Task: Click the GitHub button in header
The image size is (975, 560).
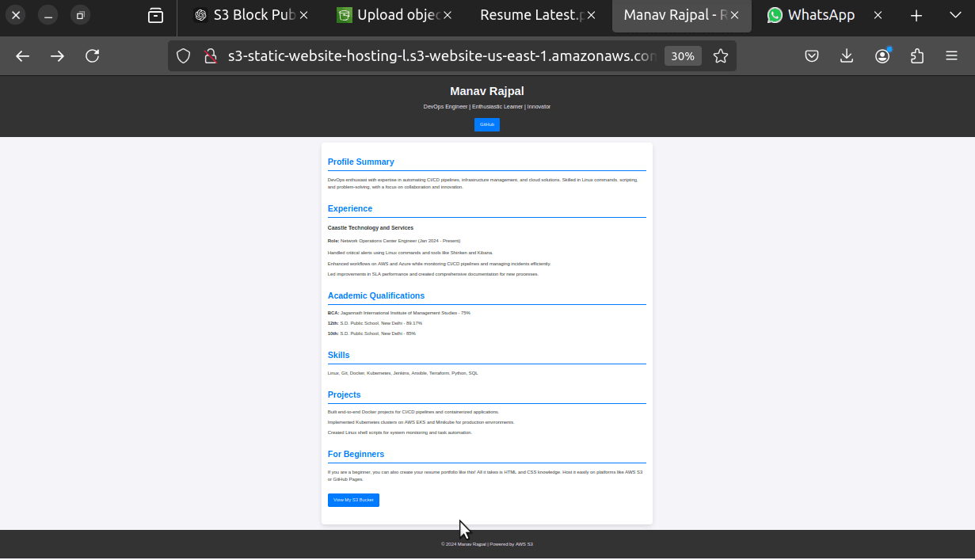Action: pos(486,124)
